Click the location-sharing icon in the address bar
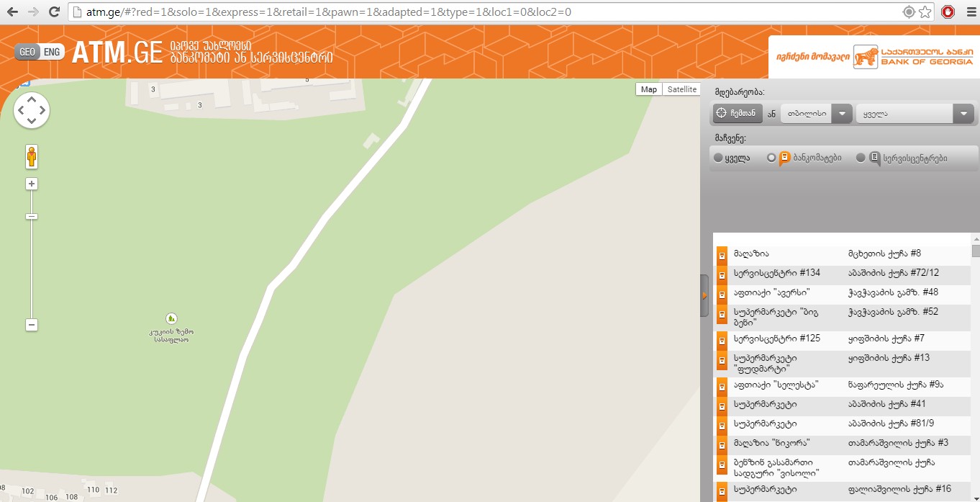Viewport: 980px width, 502px height. (x=909, y=12)
